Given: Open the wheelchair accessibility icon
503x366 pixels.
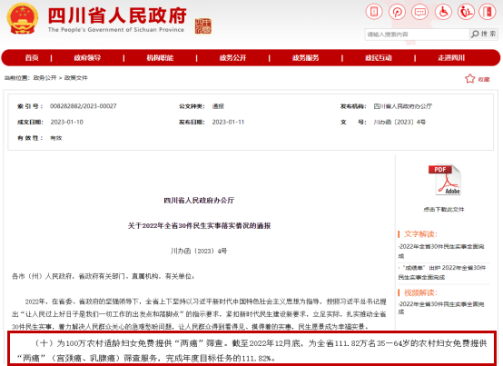Looking at the screenshot, I should click(x=443, y=12).
